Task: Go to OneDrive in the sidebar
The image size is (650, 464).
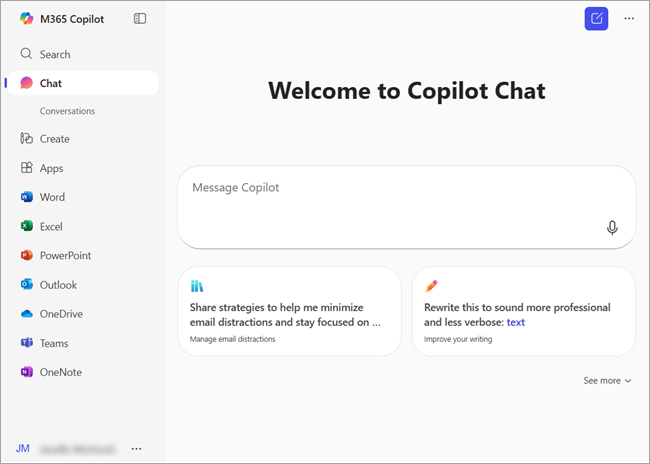Action: pyautogui.click(x=61, y=314)
